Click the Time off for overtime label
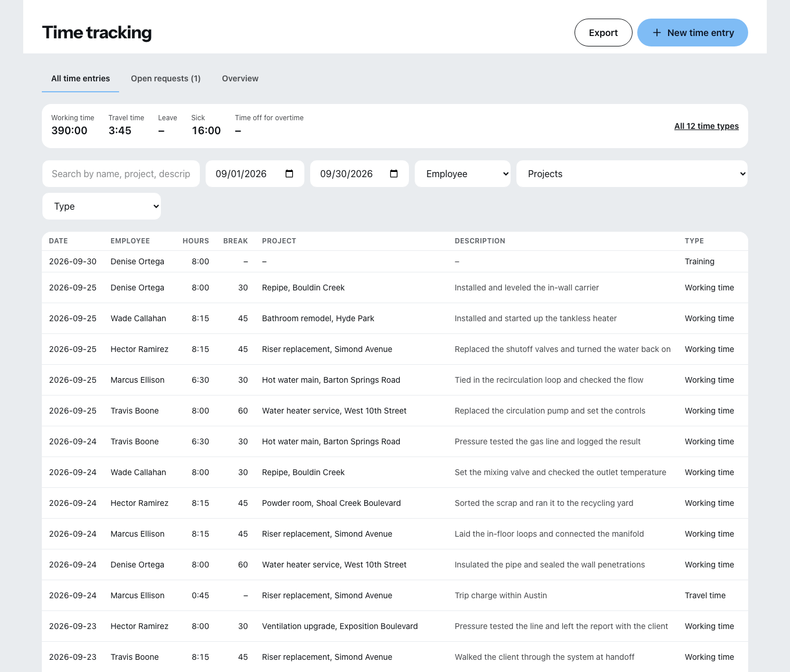790x672 pixels. click(269, 118)
